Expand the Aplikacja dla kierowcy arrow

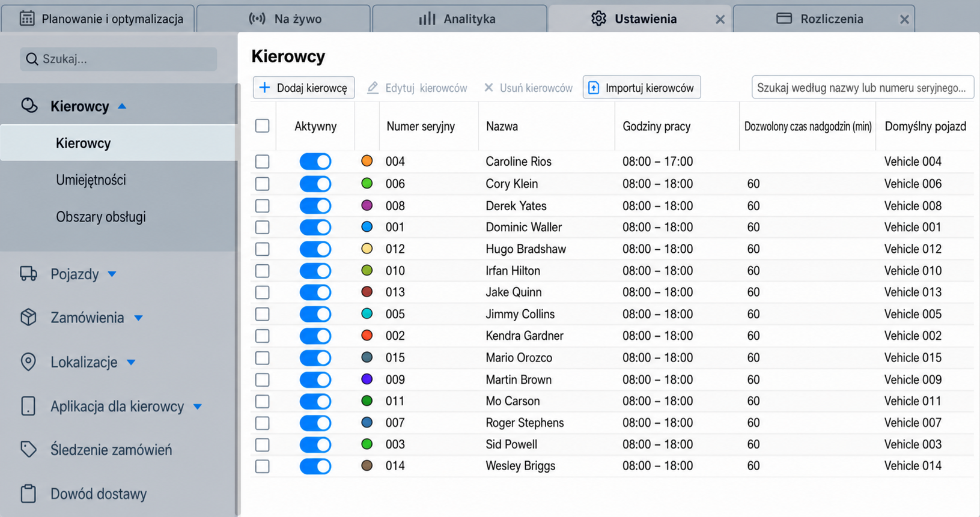(197, 407)
